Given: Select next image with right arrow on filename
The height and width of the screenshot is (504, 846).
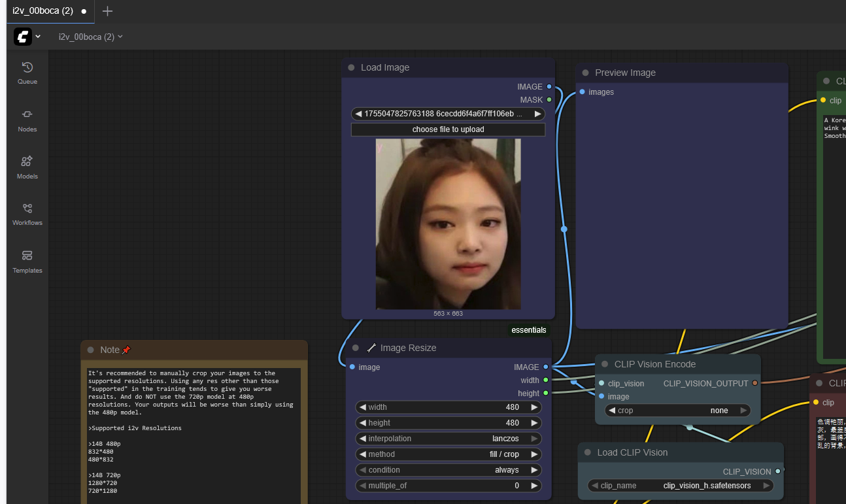Looking at the screenshot, I should click(537, 114).
